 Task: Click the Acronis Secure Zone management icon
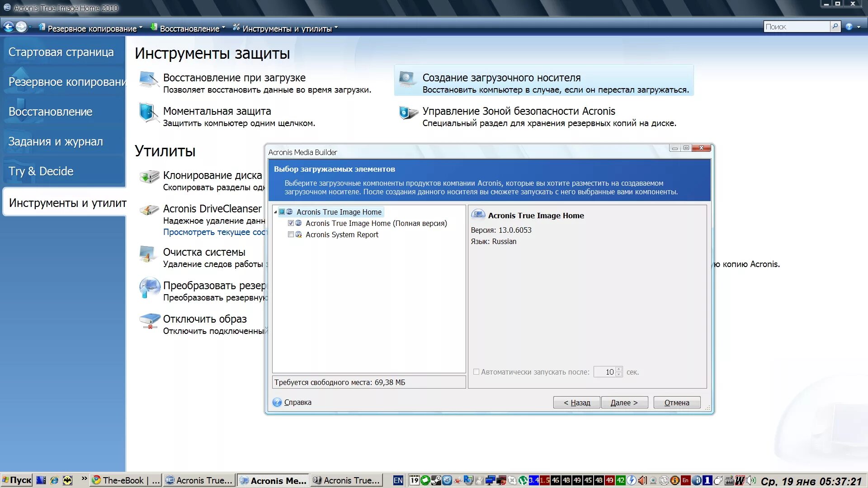[408, 113]
